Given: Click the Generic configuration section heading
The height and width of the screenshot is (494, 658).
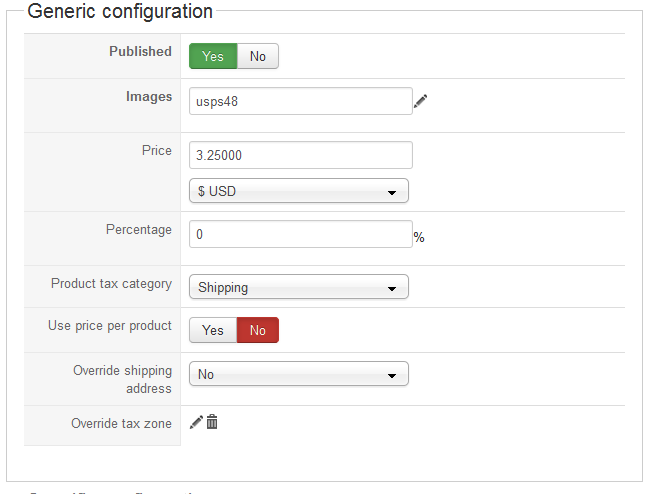Looking at the screenshot, I should click(x=120, y=12).
